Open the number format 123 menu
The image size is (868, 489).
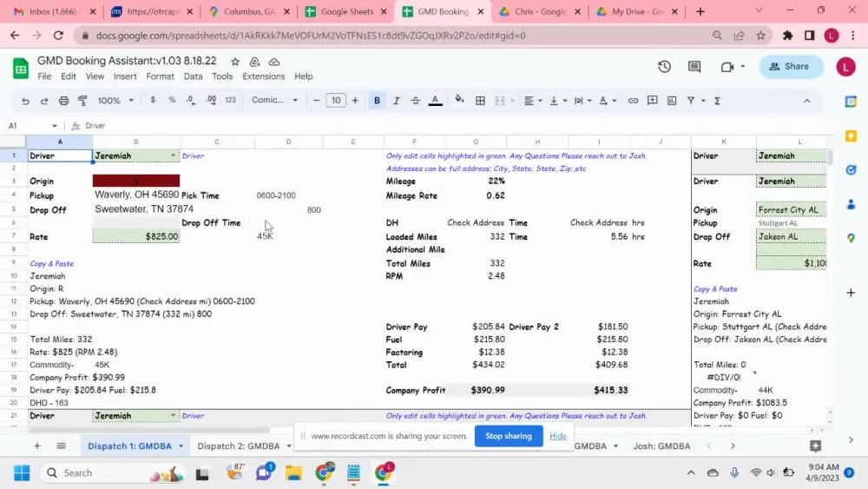230,100
